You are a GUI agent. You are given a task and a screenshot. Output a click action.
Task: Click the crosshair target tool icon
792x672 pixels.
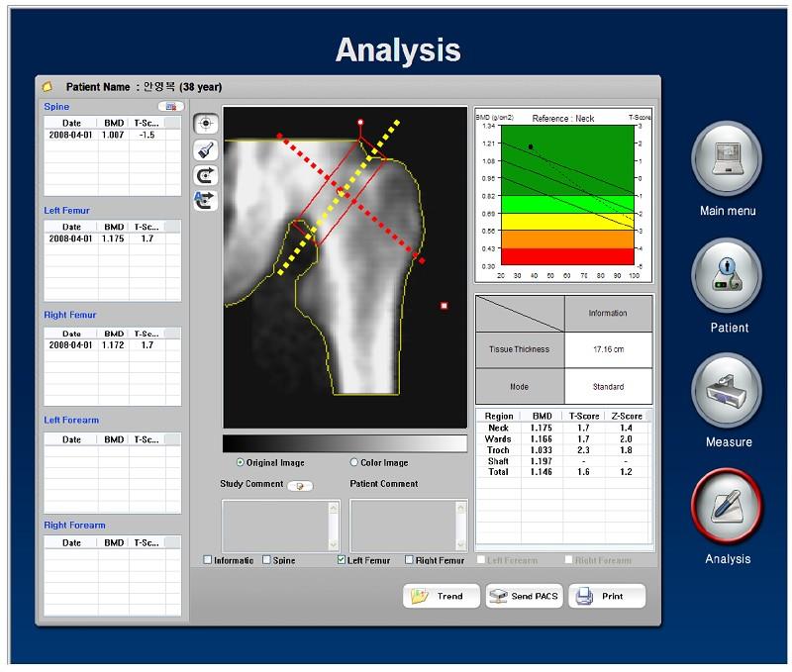206,124
